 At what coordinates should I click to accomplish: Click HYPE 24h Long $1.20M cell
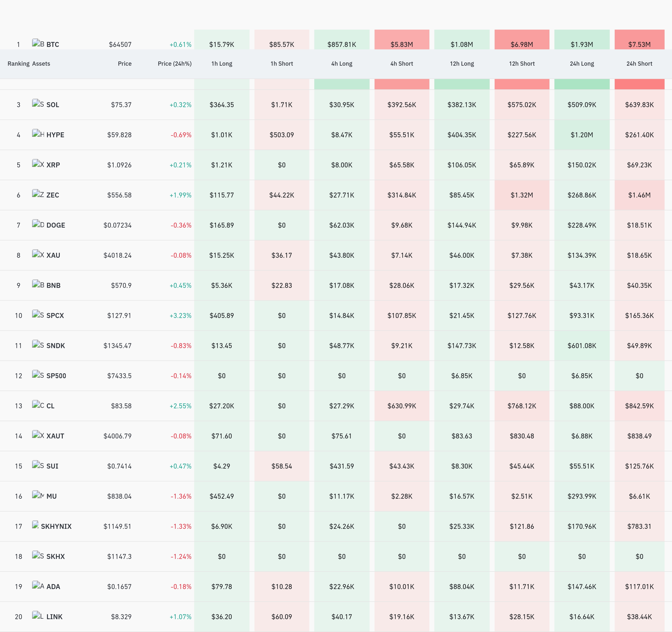582,135
